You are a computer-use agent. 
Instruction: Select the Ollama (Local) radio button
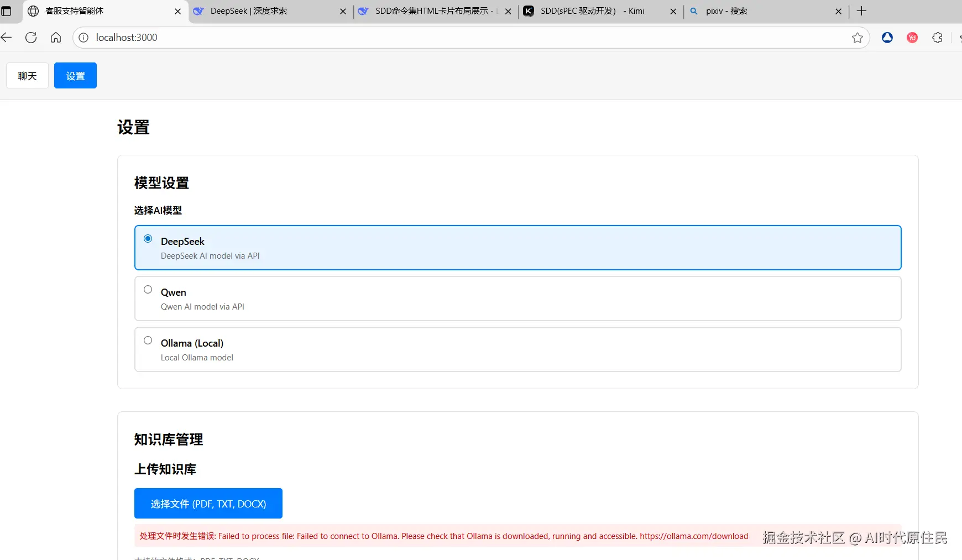click(148, 341)
